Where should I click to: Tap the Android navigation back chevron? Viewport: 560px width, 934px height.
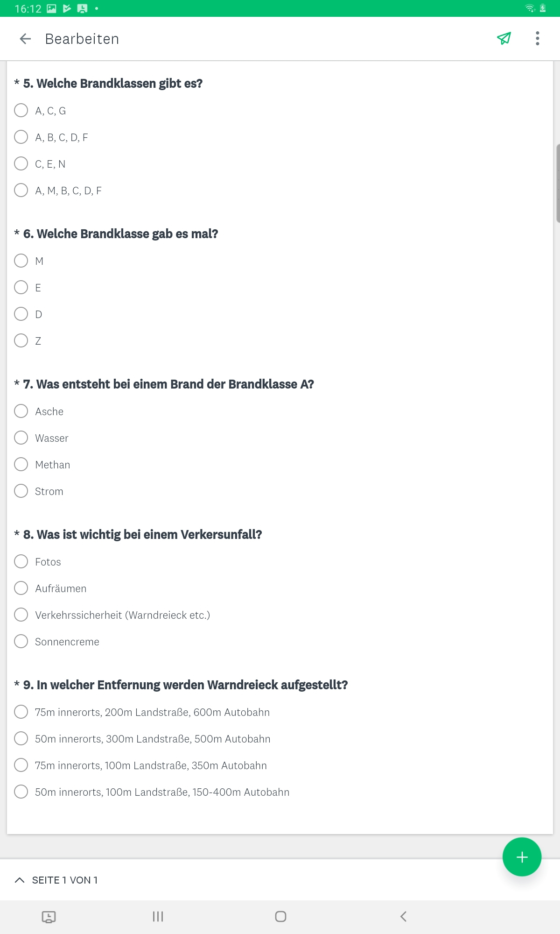pyautogui.click(x=404, y=916)
